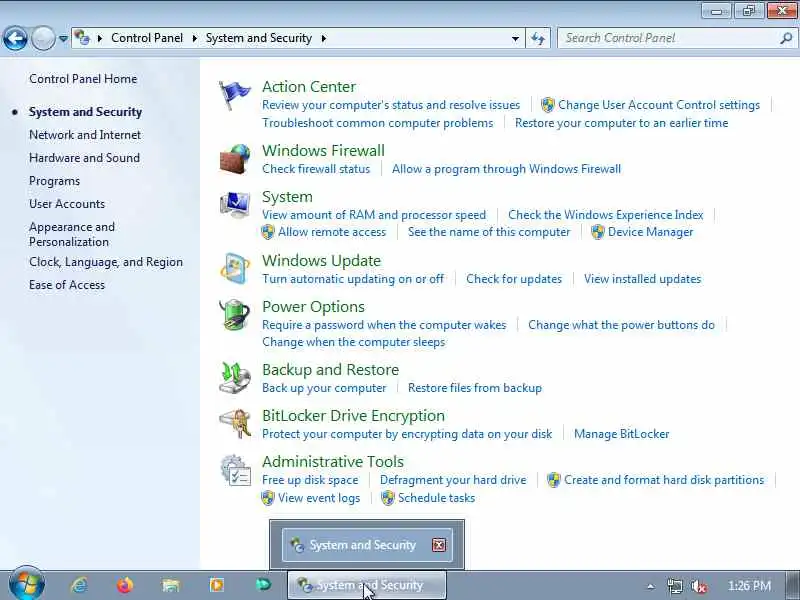Image resolution: width=800 pixels, height=600 pixels.
Task: Expand the root breadcrumb arrow before Control Panel
Action: point(100,38)
